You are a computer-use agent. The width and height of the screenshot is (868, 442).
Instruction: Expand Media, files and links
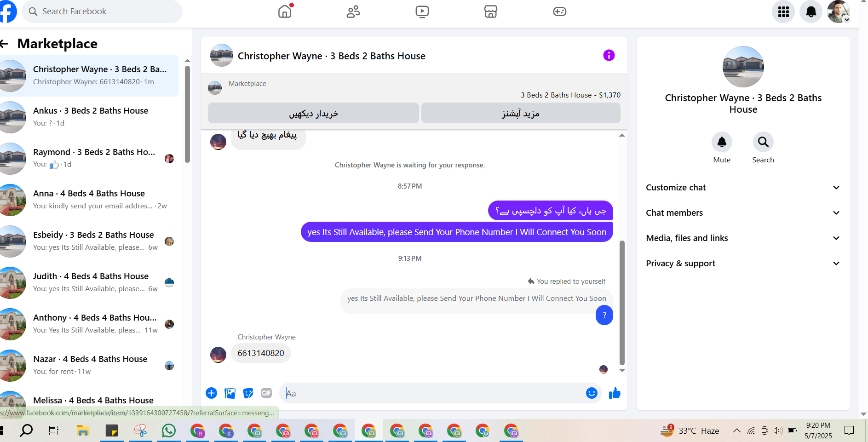(x=743, y=238)
